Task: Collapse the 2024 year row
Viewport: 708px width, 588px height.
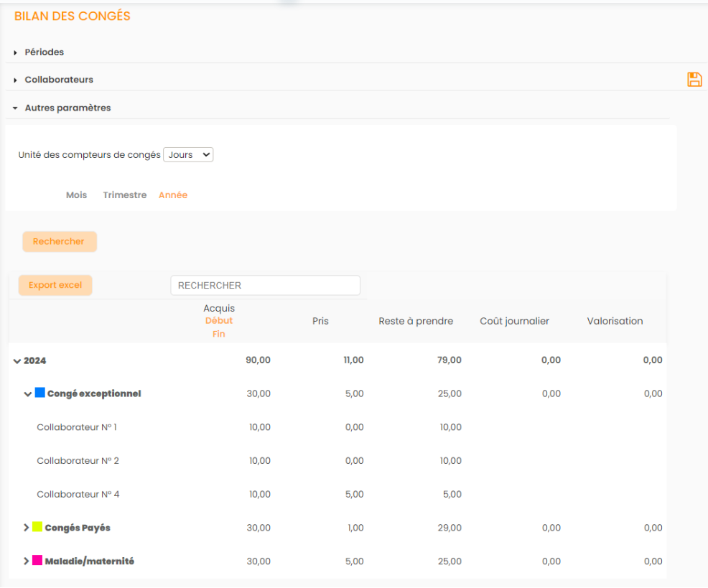Action: [x=17, y=360]
